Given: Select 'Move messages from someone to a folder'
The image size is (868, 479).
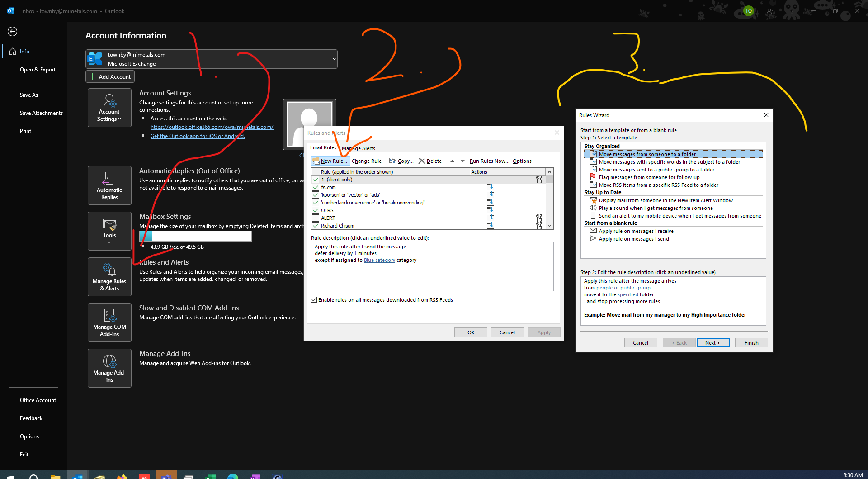Looking at the screenshot, I should coord(674,154).
